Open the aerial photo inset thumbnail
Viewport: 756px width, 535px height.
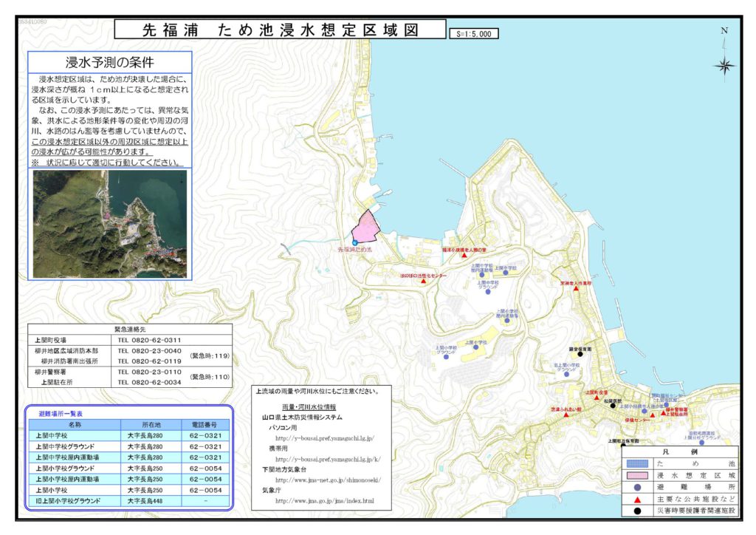tap(110, 224)
